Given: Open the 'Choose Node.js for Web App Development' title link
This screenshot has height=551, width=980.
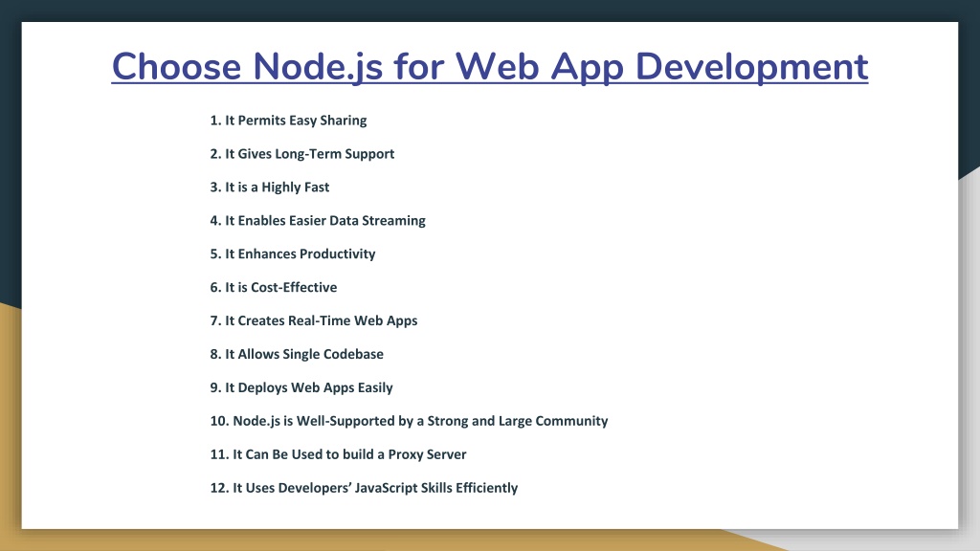Looking at the screenshot, I should [x=489, y=67].
